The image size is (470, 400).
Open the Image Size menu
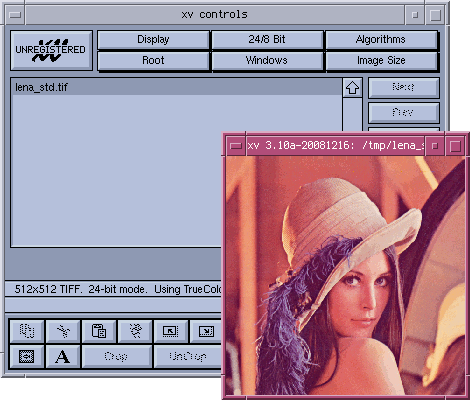click(x=381, y=61)
